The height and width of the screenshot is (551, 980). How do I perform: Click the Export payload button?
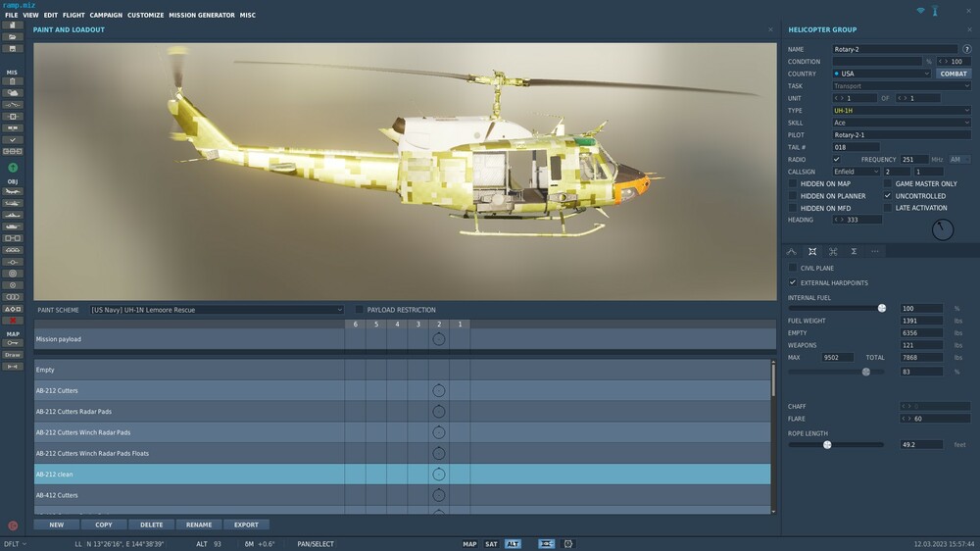tap(246, 525)
